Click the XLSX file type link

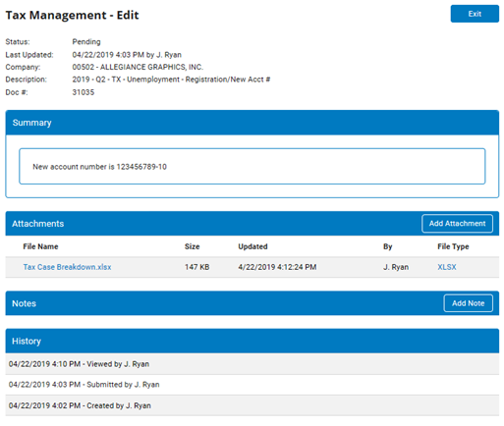447,267
